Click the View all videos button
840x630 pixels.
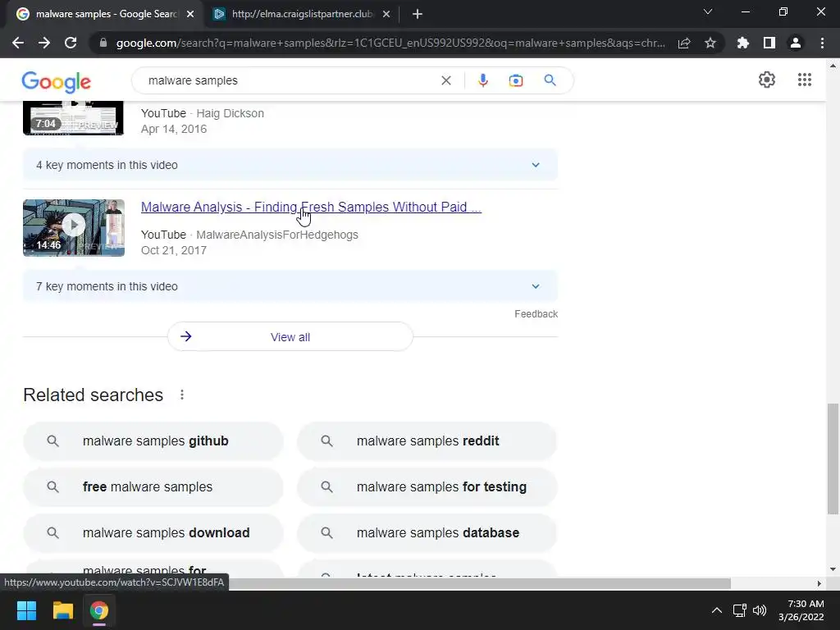pos(290,337)
